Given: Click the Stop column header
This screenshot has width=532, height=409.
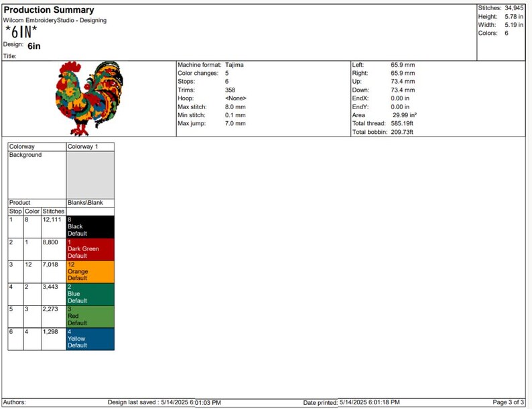Looking at the screenshot, I should tap(15, 212).
